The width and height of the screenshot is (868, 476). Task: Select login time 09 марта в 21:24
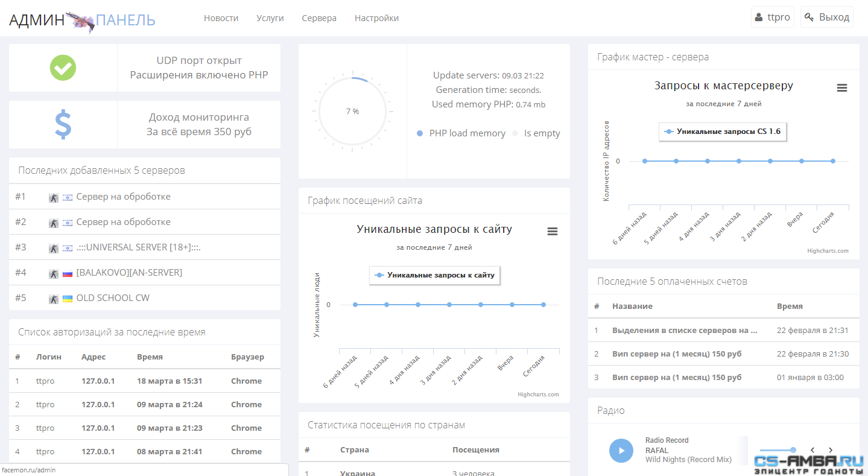click(x=169, y=404)
